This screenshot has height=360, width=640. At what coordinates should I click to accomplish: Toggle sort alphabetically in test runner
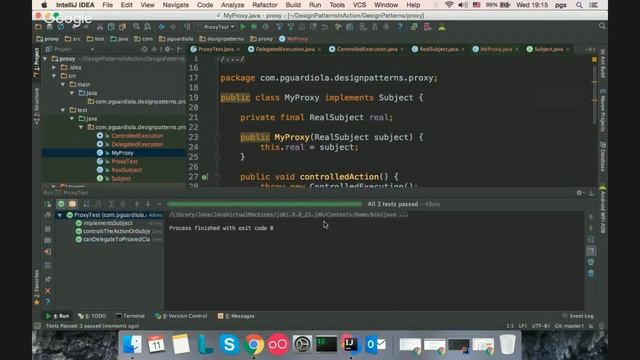pos(86,204)
